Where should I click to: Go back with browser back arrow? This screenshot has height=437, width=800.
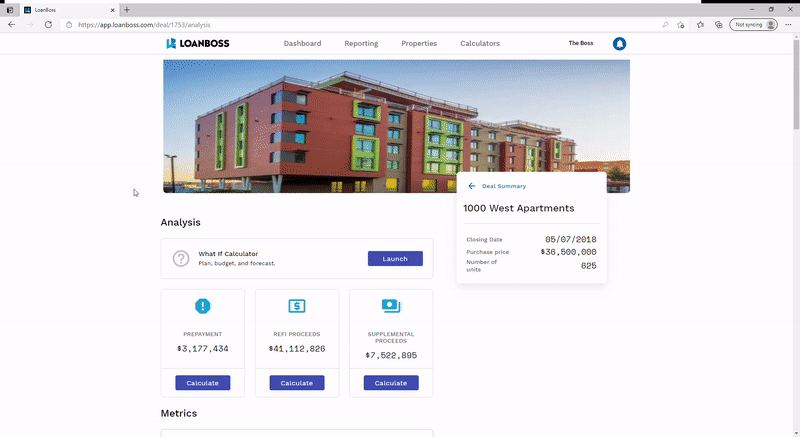coord(12,24)
